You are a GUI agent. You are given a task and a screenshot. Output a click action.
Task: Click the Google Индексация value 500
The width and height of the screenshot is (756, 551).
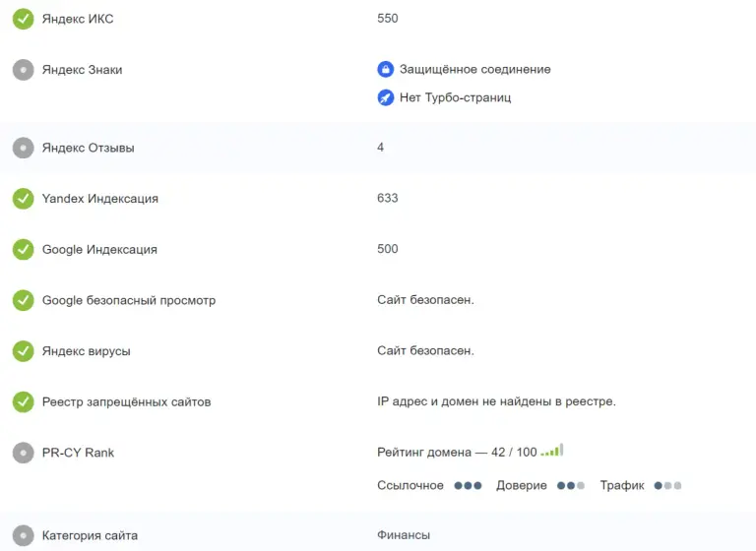point(388,249)
